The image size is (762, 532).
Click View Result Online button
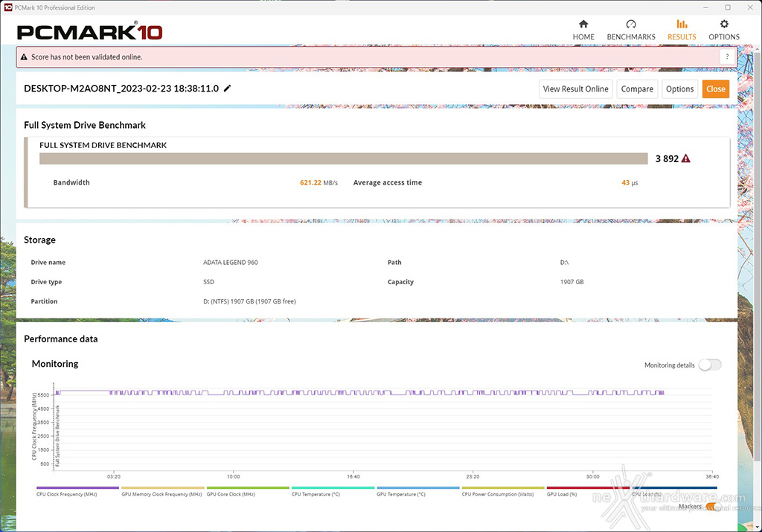[575, 89]
